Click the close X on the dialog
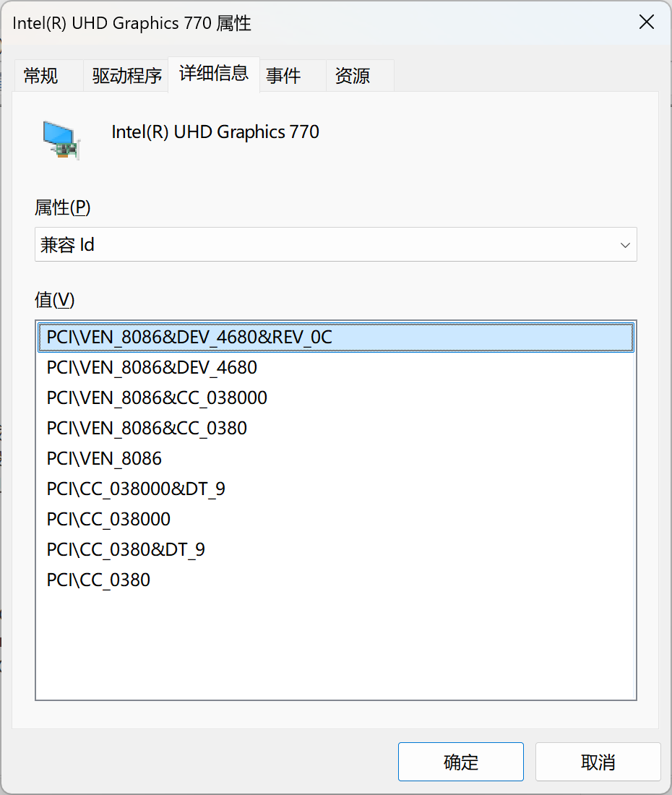 tap(646, 22)
